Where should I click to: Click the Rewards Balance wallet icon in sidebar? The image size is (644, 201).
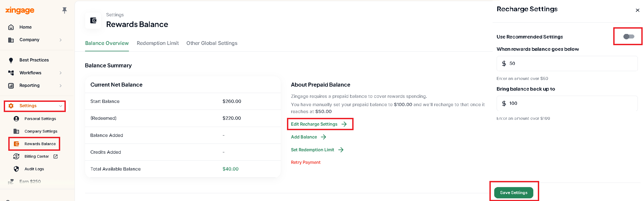16,144
